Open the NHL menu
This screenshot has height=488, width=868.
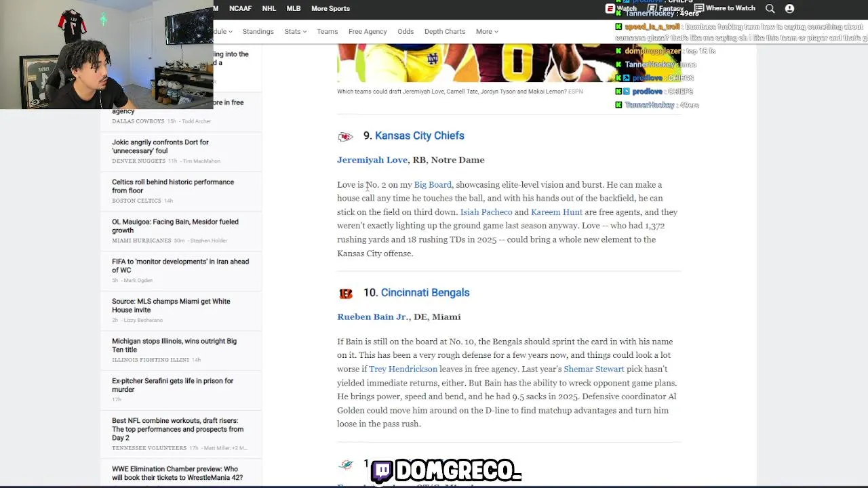click(x=269, y=8)
